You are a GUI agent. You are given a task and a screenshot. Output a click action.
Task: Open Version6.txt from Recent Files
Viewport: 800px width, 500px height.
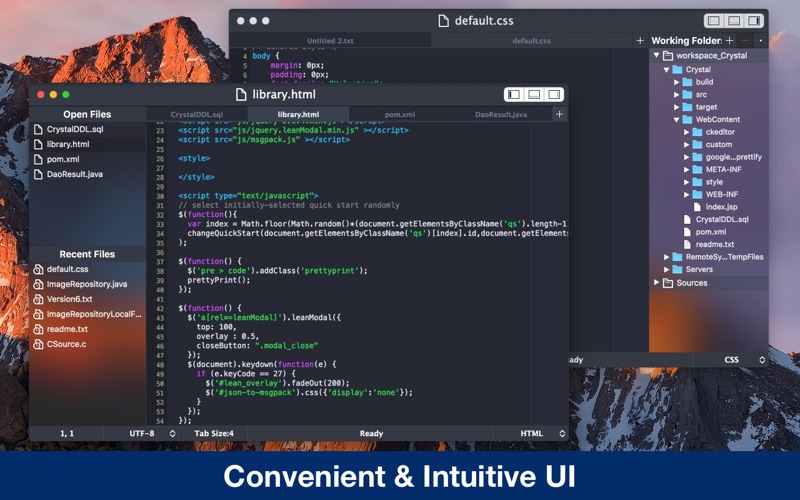coord(69,299)
